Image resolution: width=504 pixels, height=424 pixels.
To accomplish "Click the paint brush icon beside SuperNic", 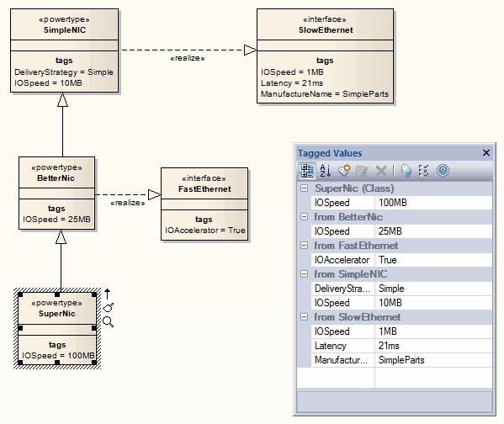I will [109, 308].
